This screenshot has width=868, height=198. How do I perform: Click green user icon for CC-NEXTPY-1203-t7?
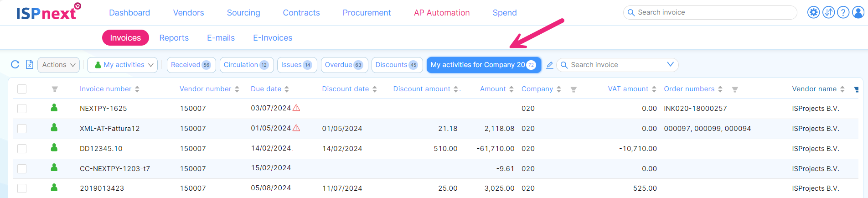coord(54,168)
